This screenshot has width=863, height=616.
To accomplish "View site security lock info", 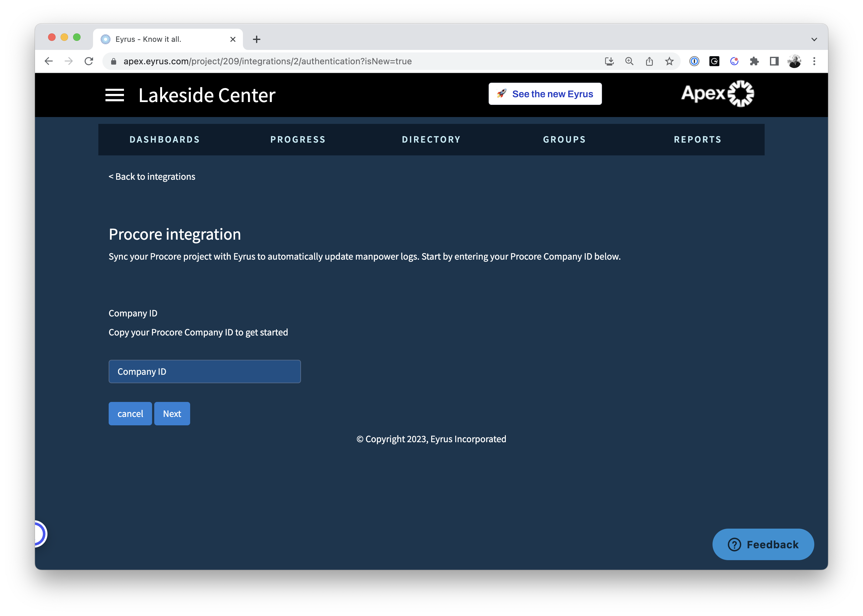I will click(113, 61).
